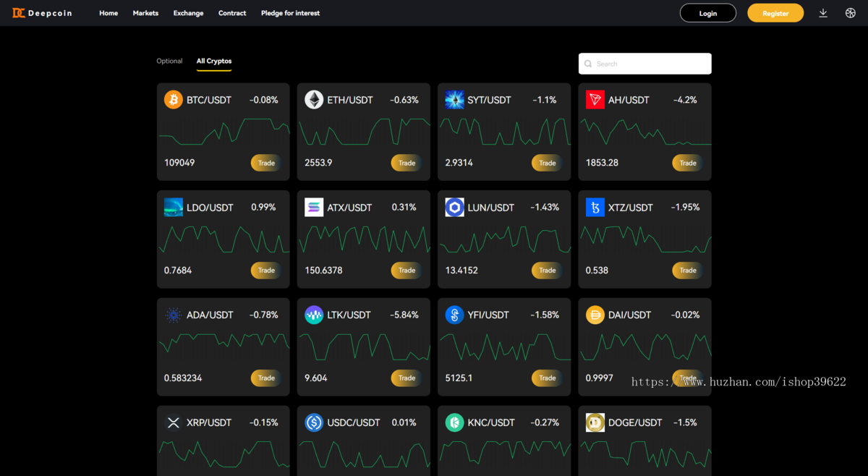The height and width of the screenshot is (476, 868).
Task: Click the Register button
Action: pyautogui.click(x=775, y=13)
